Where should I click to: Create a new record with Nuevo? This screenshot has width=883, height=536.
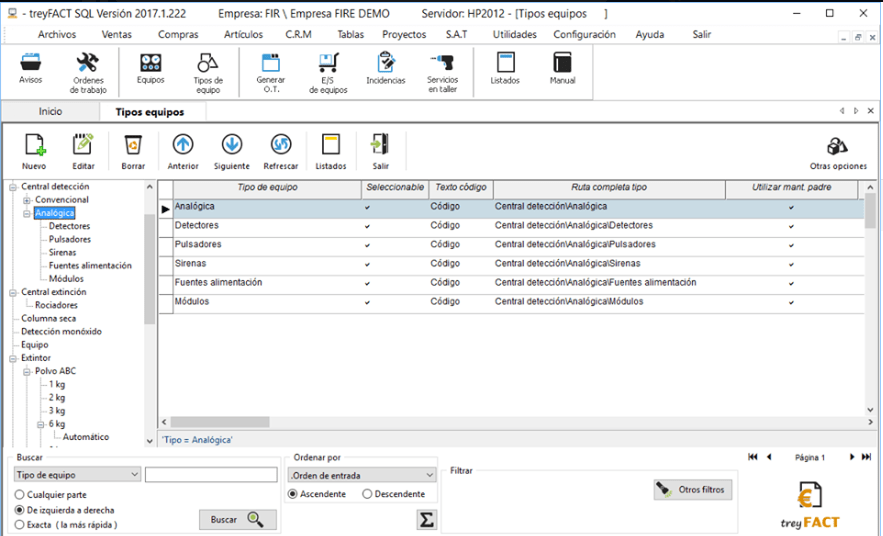(34, 145)
